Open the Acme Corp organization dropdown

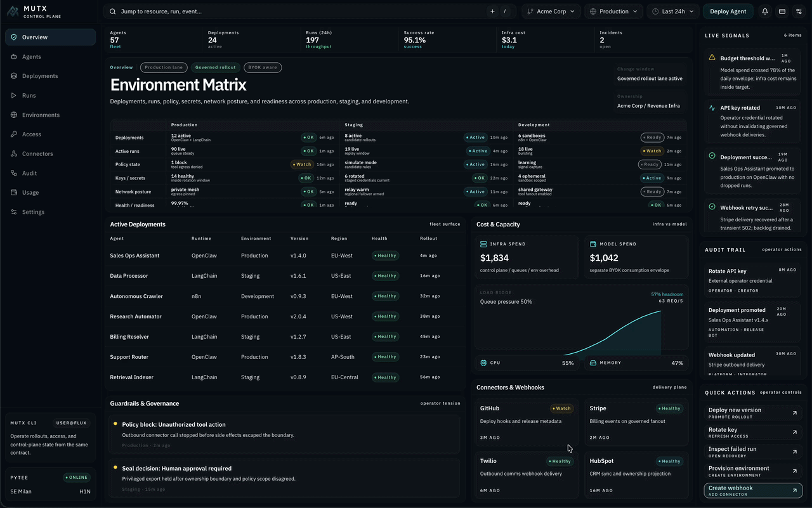(x=551, y=11)
